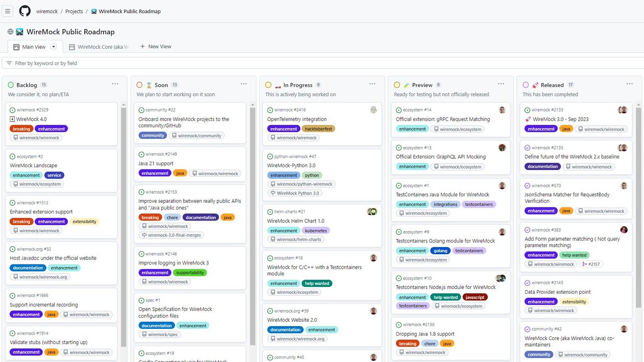Click the assignee avatar on co-maintainers card
This screenshot has height=362, width=644.
coord(624,329)
